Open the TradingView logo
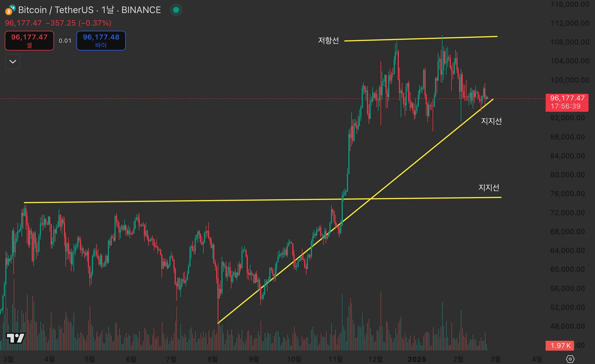The image size is (595, 364). [16, 338]
